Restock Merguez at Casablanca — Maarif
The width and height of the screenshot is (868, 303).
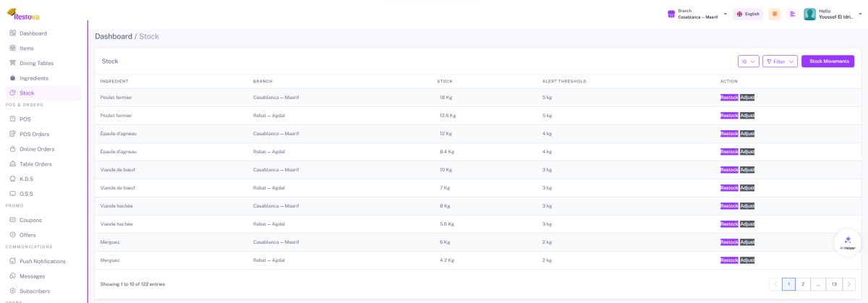click(729, 242)
